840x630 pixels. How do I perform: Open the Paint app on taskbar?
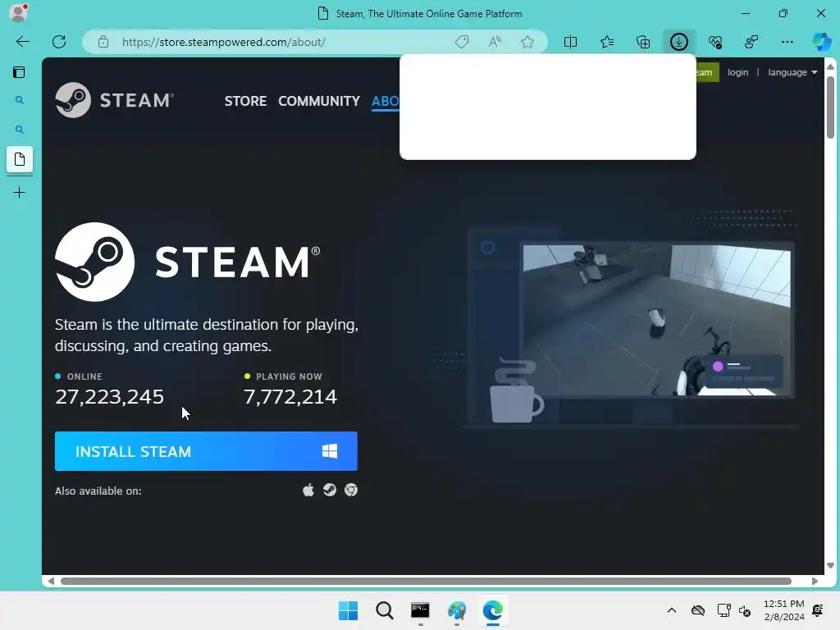click(456, 610)
